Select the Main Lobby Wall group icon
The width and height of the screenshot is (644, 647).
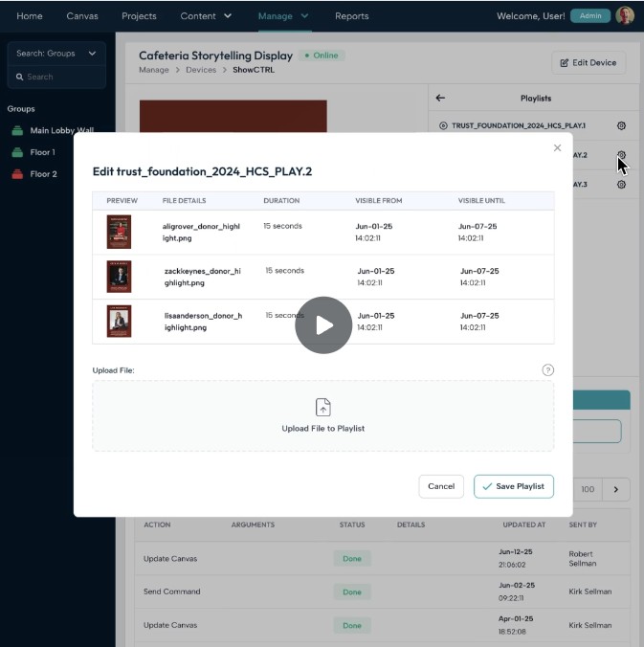point(17,130)
